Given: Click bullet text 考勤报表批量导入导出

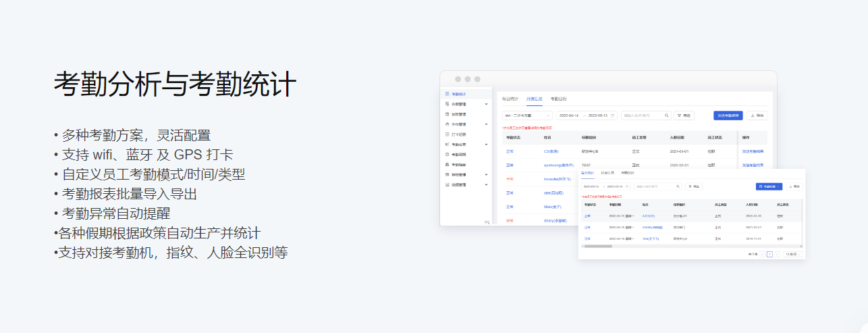Looking at the screenshot, I should pyautogui.click(x=130, y=194).
